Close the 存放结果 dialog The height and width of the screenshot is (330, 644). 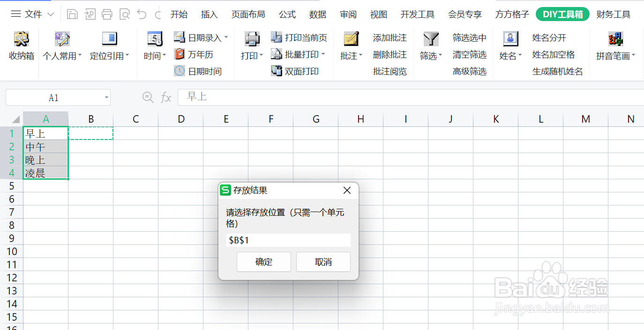pos(347,191)
